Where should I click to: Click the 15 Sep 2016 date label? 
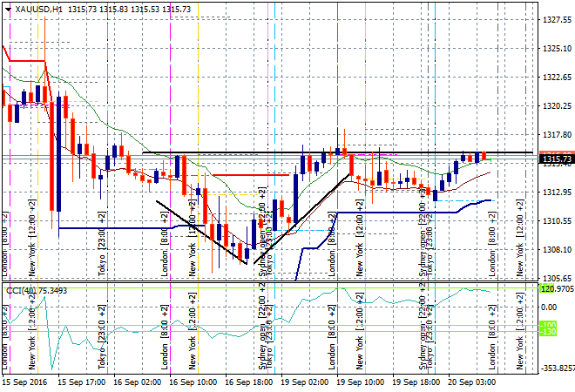tap(24, 382)
